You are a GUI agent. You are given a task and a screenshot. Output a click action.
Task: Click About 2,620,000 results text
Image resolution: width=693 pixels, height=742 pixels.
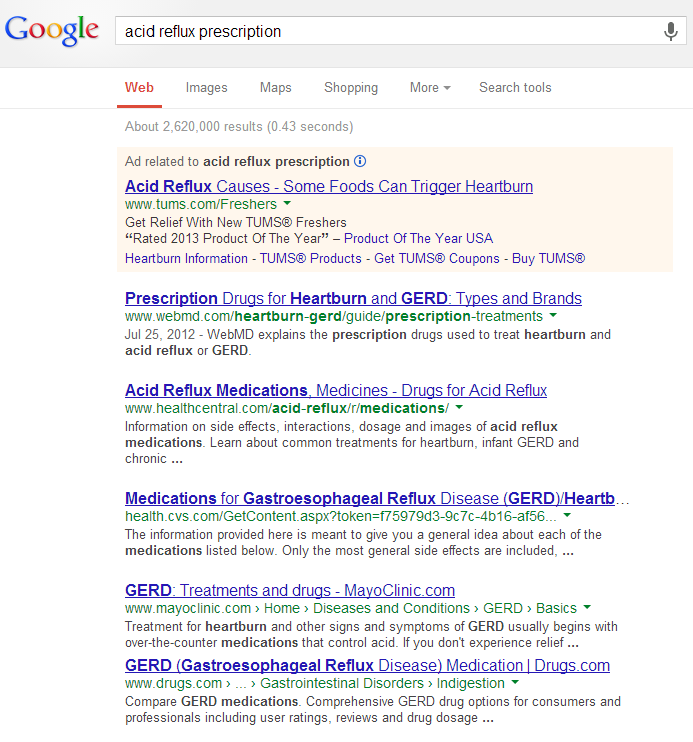[x=239, y=127]
